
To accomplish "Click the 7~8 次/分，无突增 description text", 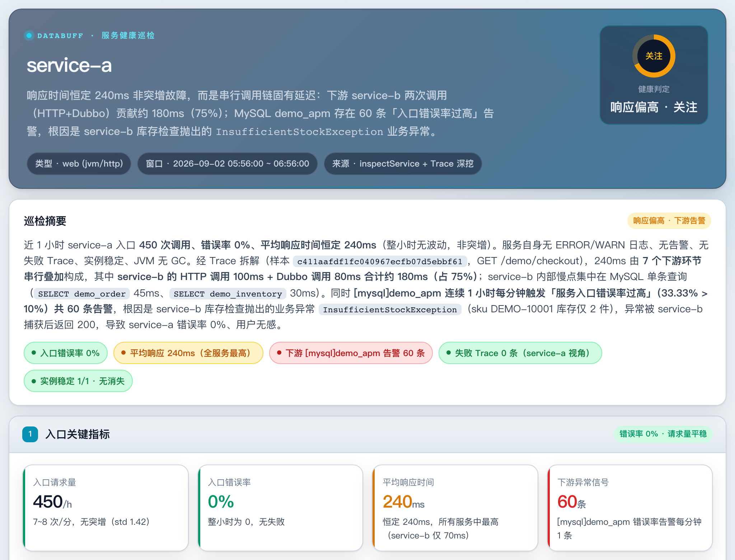I will tap(91, 522).
